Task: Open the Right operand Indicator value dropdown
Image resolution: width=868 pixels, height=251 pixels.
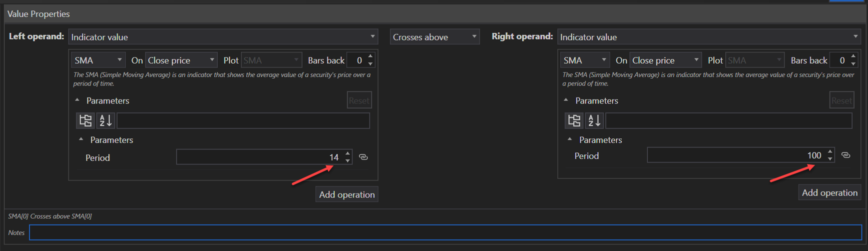Action: coord(709,37)
